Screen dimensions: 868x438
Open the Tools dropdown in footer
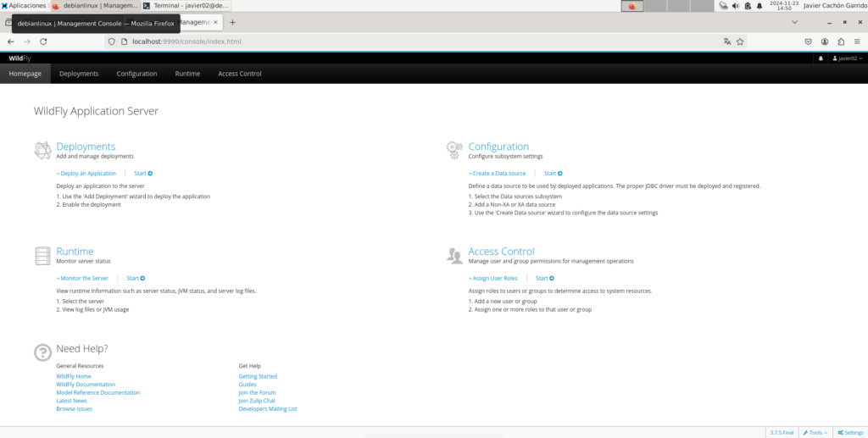[815, 432]
